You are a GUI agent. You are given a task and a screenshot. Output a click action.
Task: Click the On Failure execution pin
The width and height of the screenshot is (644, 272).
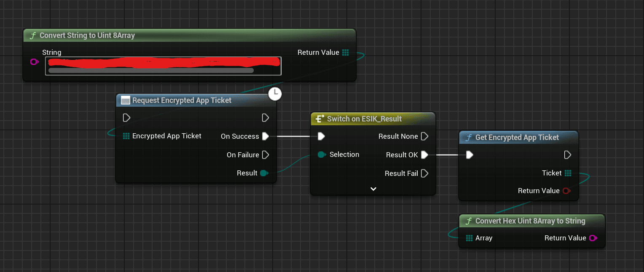[x=266, y=155]
